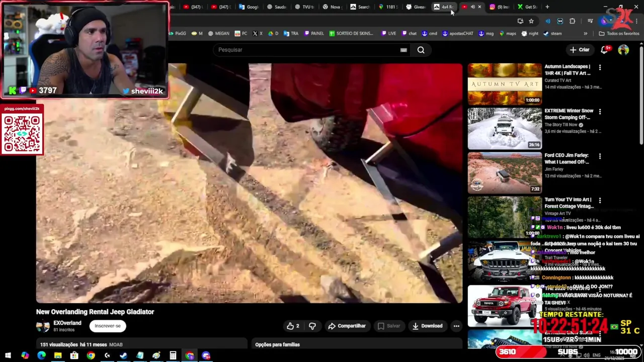
Task: Open the MEGAN bookmark
Action: 218,34
